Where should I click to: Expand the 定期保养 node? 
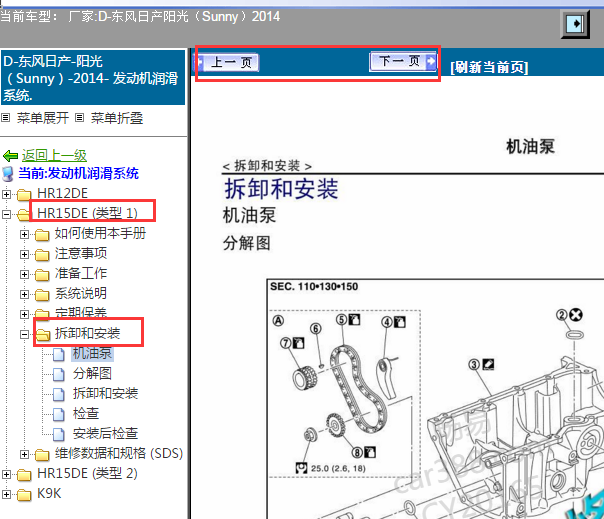click(x=24, y=314)
